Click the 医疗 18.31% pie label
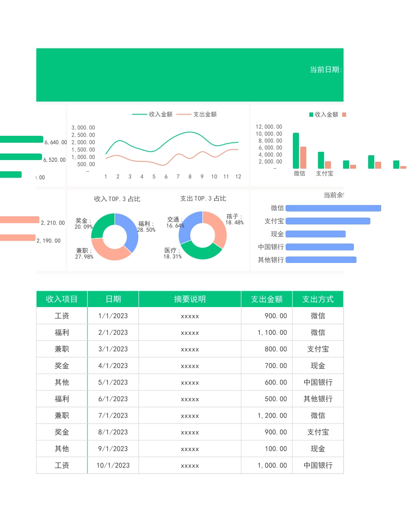The height and width of the screenshot is (532, 411). coord(172,253)
